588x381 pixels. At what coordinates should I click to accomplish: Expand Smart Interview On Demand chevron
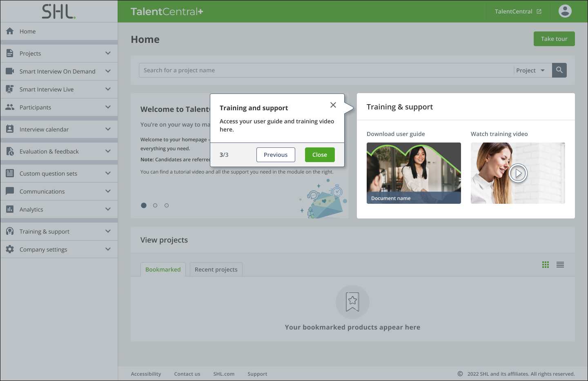click(108, 71)
